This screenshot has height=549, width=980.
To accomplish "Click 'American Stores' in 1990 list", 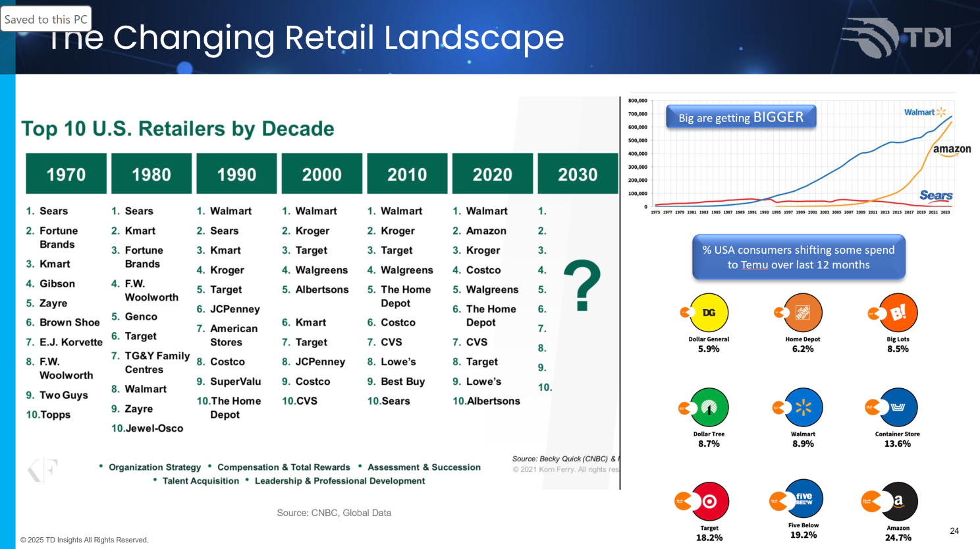I will (x=234, y=335).
